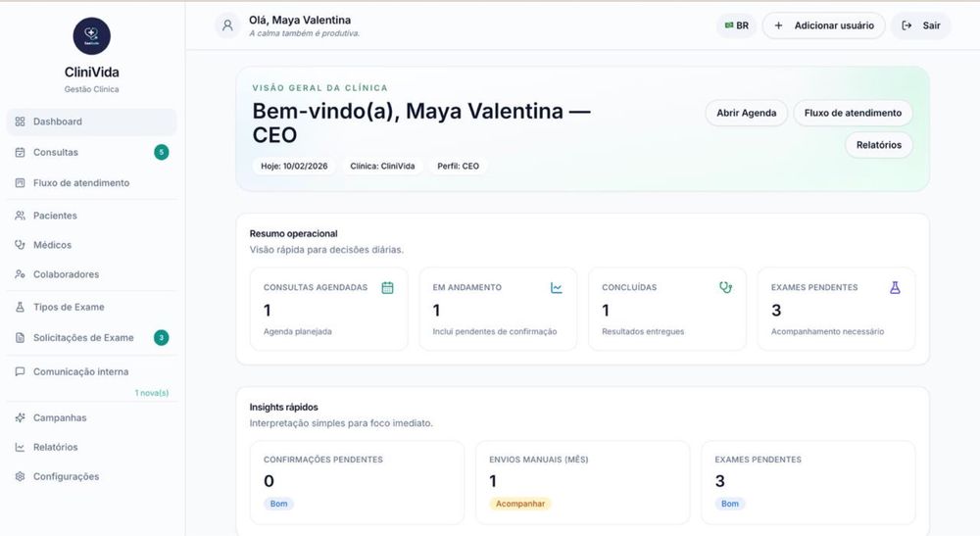Click the Tipos de Exame flask icon
The width and height of the screenshot is (980, 536).
pos(20,307)
